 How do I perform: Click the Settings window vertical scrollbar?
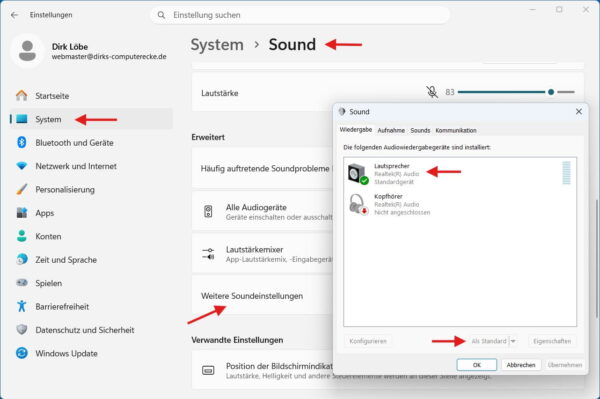(596, 258)
